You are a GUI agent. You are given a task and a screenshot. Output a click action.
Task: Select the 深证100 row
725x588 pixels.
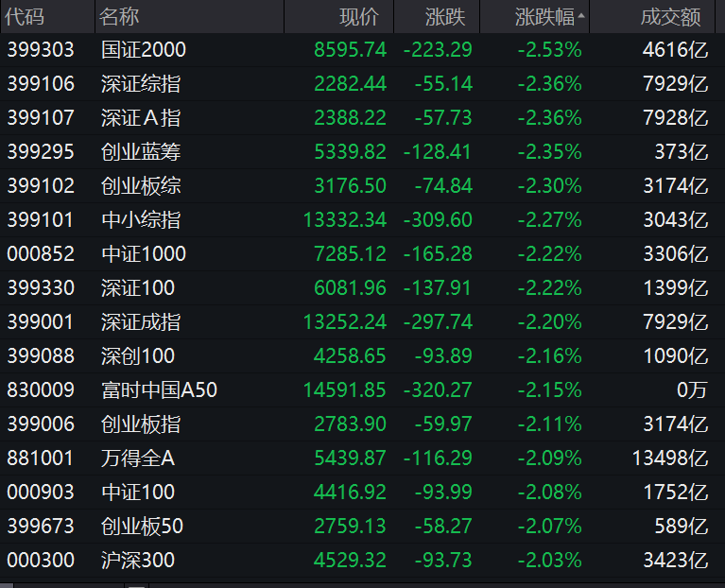[x=138, y=288]
